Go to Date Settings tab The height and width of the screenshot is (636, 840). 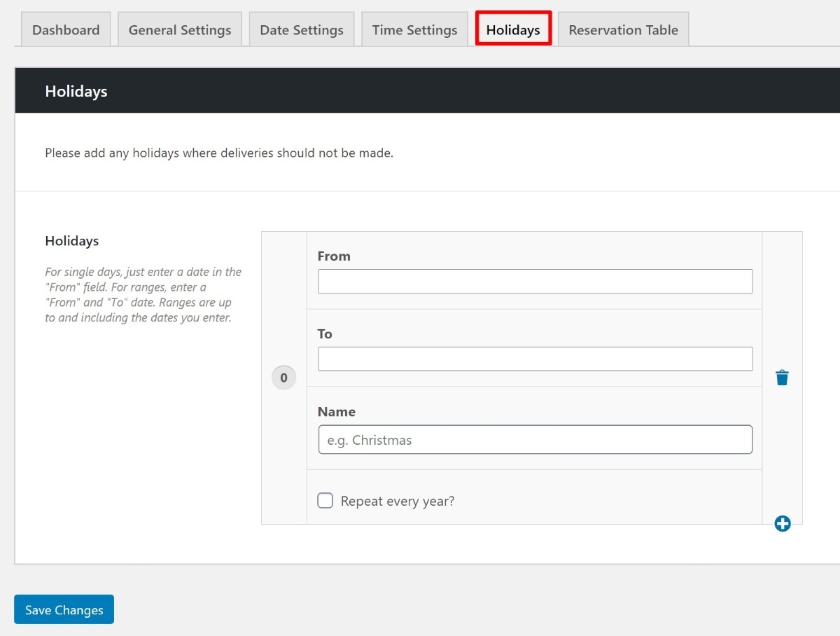302,30
